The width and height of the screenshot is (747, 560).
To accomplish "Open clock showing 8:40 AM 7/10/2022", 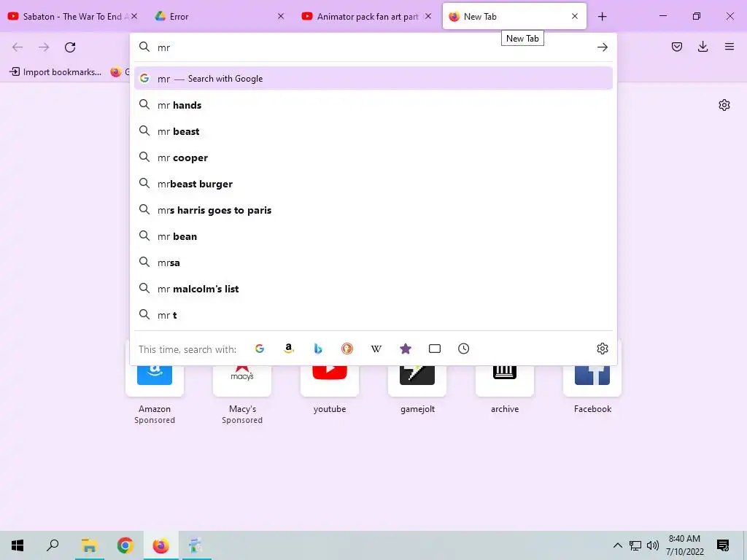I will pos(684,545).
